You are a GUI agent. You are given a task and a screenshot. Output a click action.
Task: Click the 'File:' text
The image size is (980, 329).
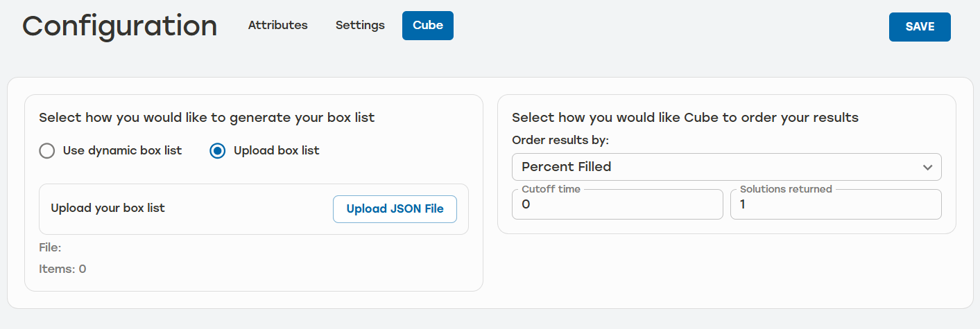tap(50, 247)
